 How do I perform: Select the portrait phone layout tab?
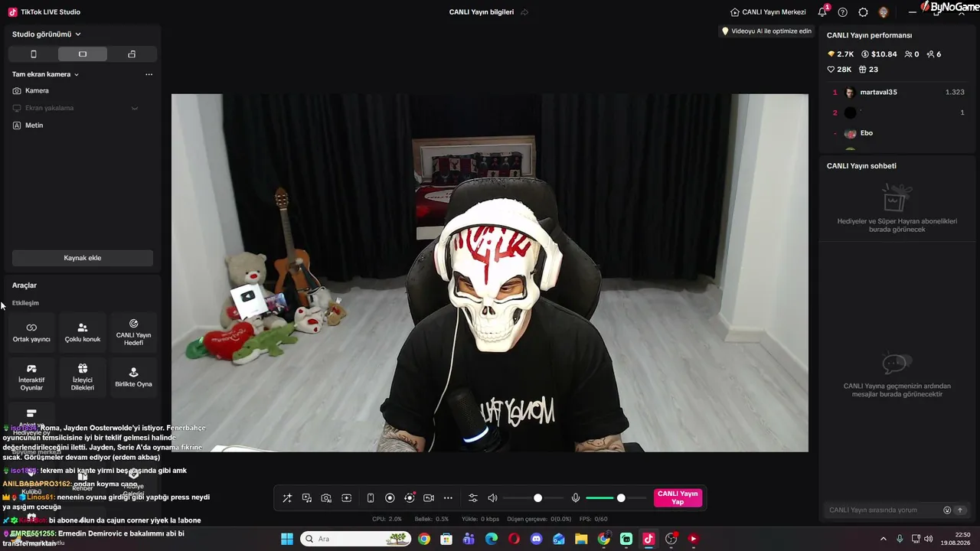point(33,54)
